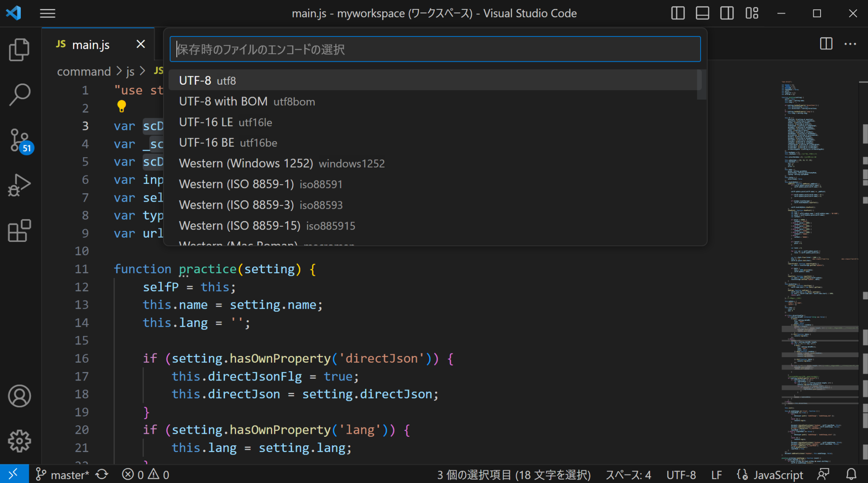Click the lightbulb code action icon
Viewport: 868px width, 483px height.
tap(122, 106)
